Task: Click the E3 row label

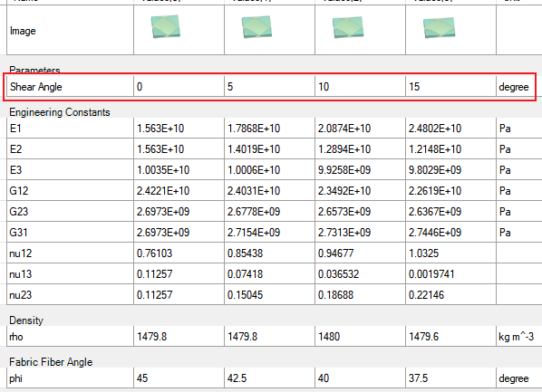Action: (x=16, y=170)
